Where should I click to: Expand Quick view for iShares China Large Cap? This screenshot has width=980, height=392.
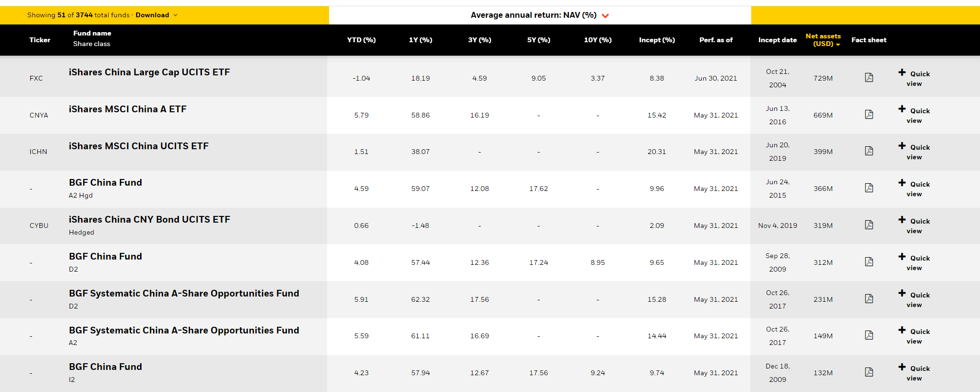pyautogui.click(x=914, y=78)
